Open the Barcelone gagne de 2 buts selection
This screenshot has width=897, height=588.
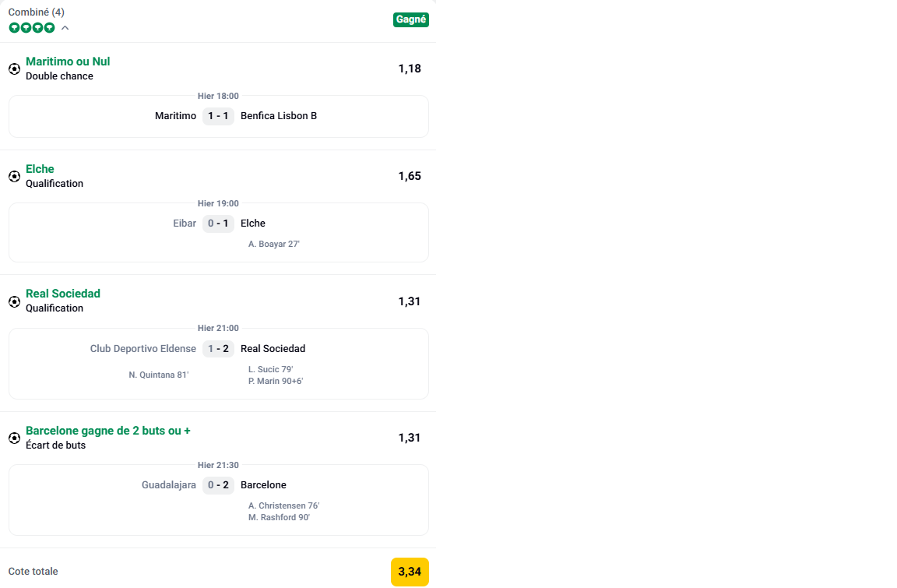pyautogui.click(x=108, y=431)
